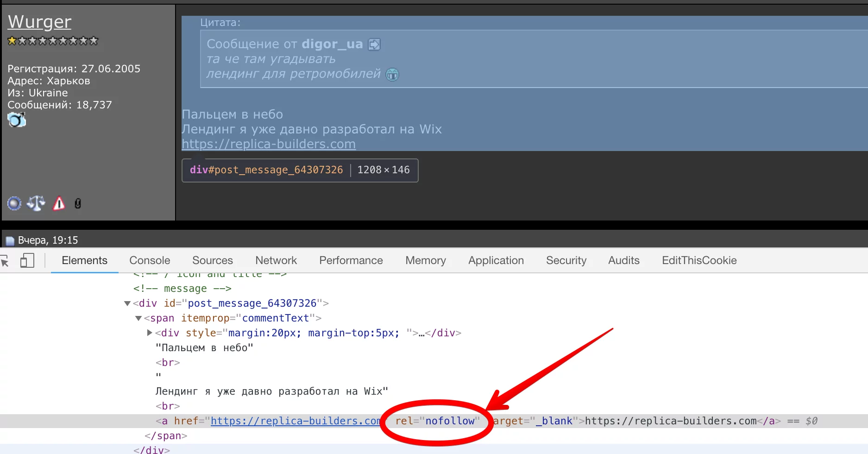Click the IP address icon in the profile panel
868x454 pixels.
77,203
